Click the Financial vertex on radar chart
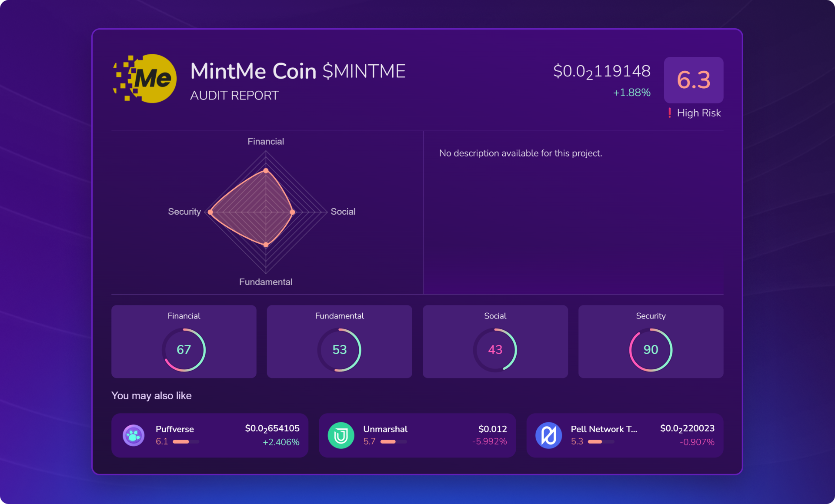835x504 pixels. click(266, 171)
